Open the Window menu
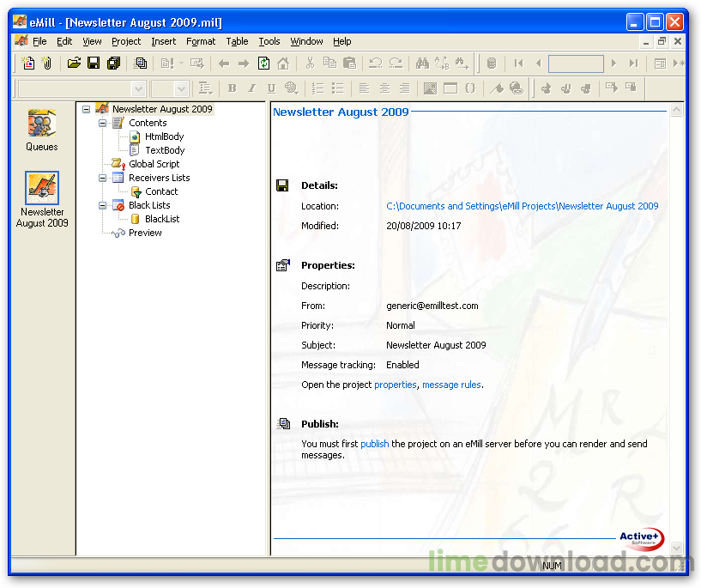The width and height of the screenshot is (701, 588). pyautogui.click(x=306, y=41)
